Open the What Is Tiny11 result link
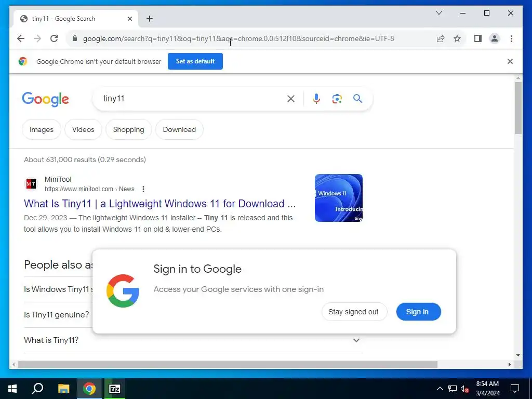 [160, 204]
